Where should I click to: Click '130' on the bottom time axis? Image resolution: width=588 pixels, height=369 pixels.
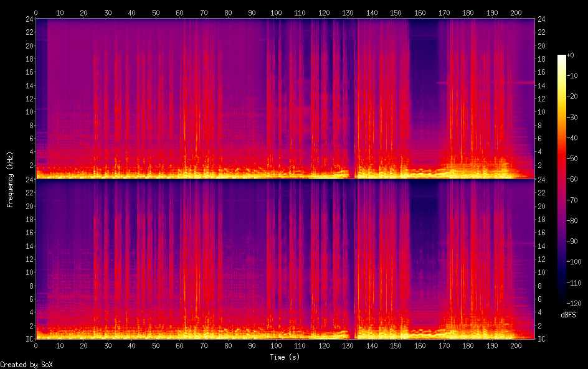tap(348, 346)
